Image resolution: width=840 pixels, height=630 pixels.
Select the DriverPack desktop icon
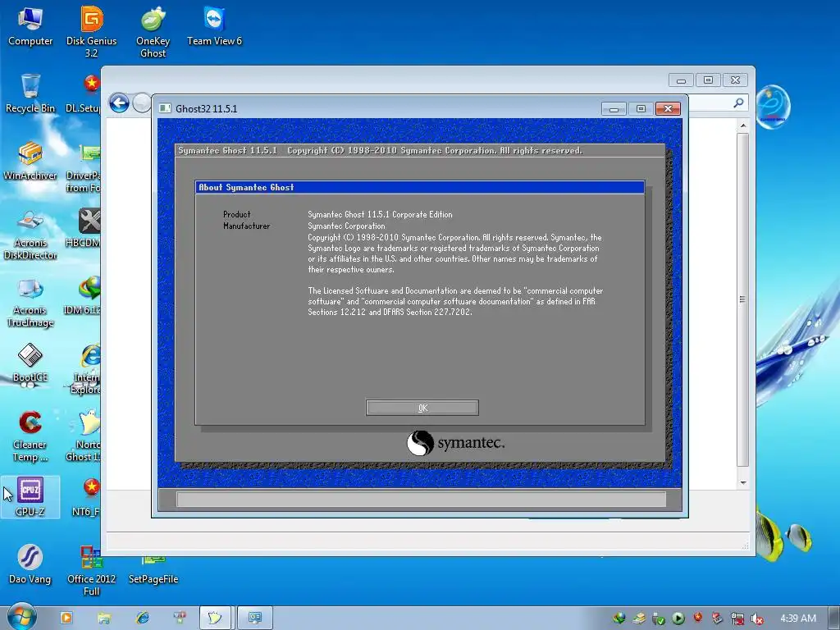pyautogui.click(x=84, y=167)
